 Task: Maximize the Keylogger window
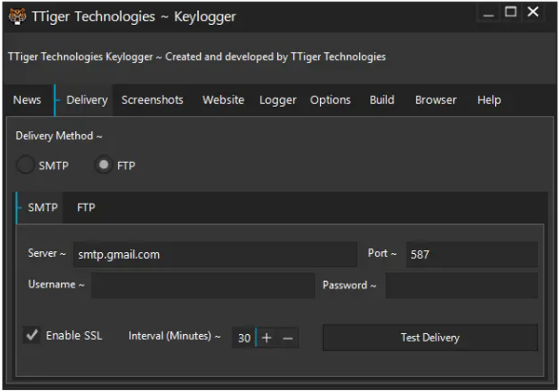[x=510, y=12]
